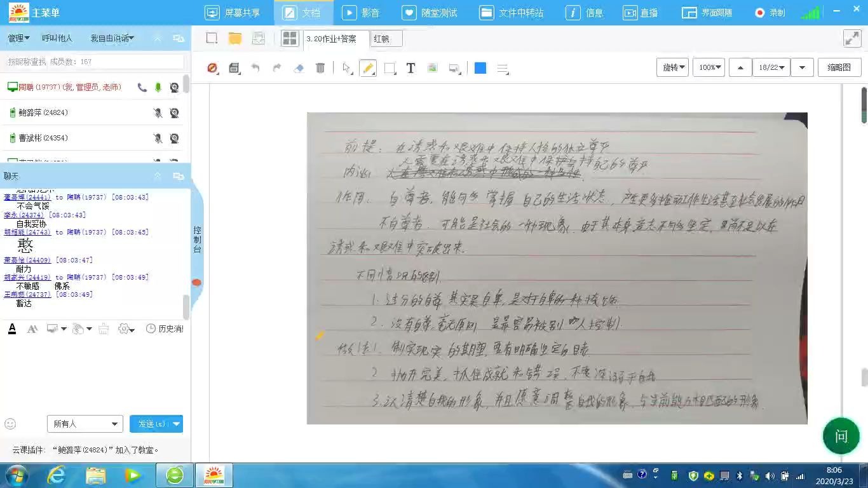Click the 呼叫他人 button
This screenshot has width=868, height=488.
(x=57, y=38)
